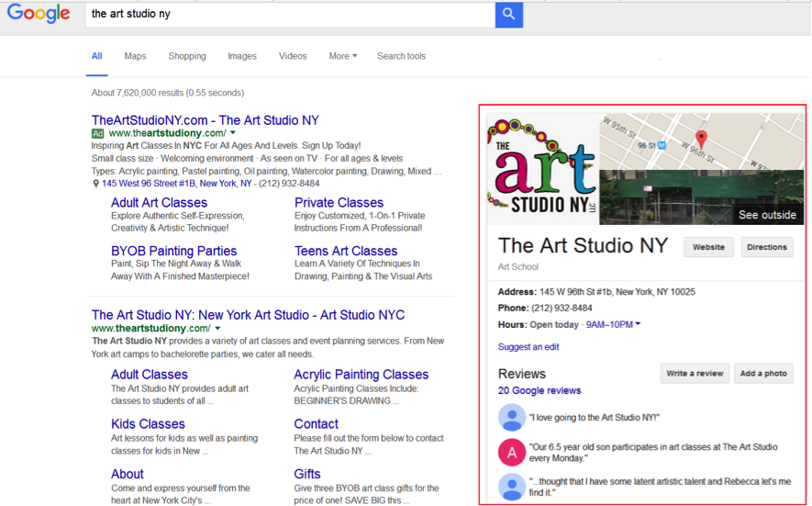Click the 'Our 6.5 year old son' review text
Screen dimensions: 812x506
click(x=653, y=452)
